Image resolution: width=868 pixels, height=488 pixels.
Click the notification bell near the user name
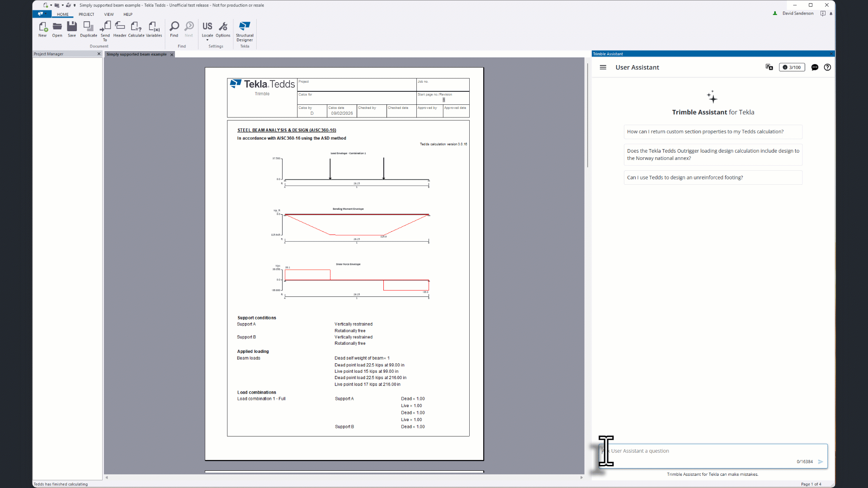[831, 14]
